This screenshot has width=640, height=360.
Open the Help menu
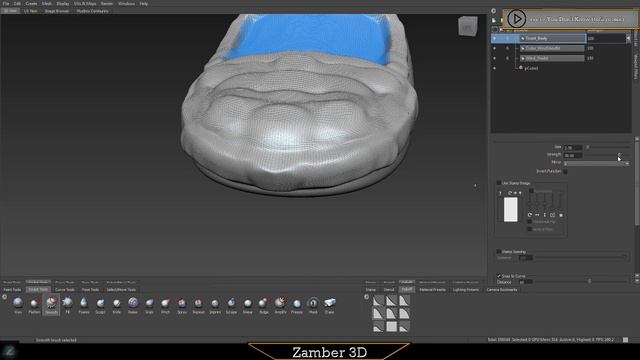coord(144,4)
